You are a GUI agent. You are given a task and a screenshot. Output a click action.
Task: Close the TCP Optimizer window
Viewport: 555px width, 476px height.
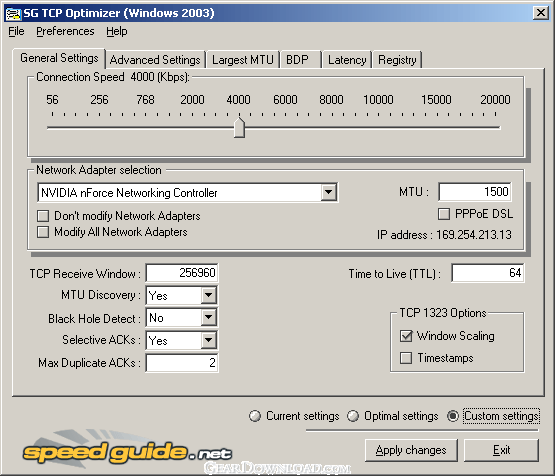[541, 13]
